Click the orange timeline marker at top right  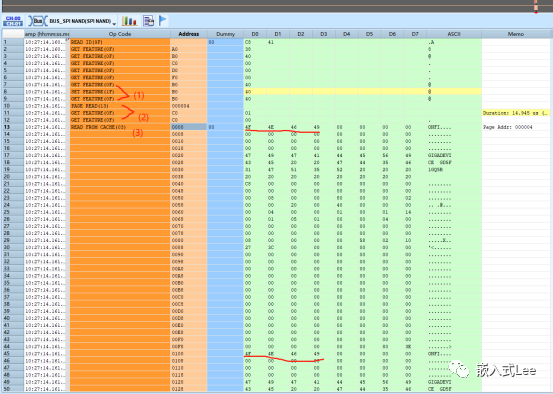point(536,6)
